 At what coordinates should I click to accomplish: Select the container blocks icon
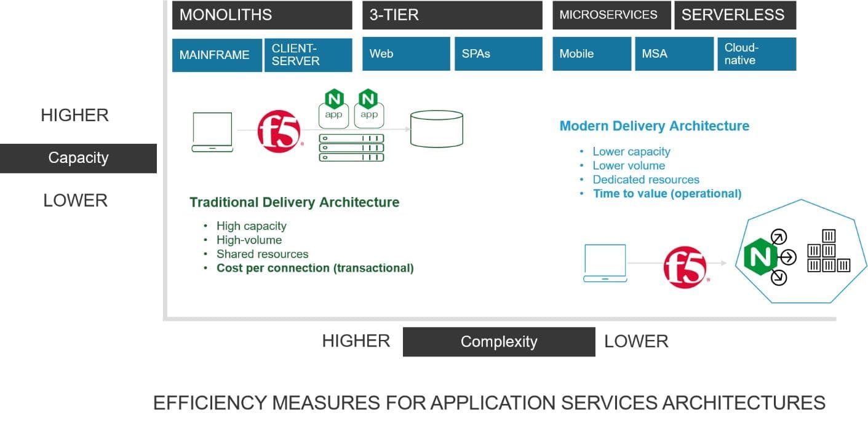coord(828,251)
